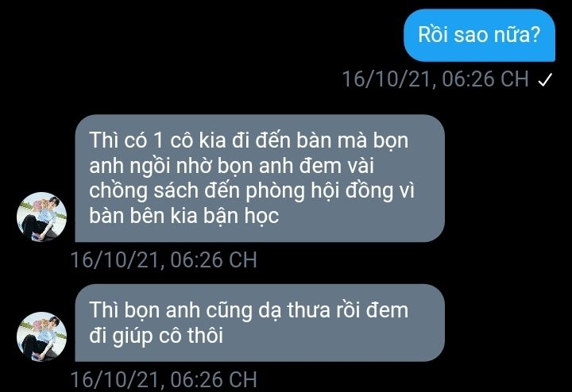Click the digit '1' in 'Thì có 1 cô kia'

[158, 140]
